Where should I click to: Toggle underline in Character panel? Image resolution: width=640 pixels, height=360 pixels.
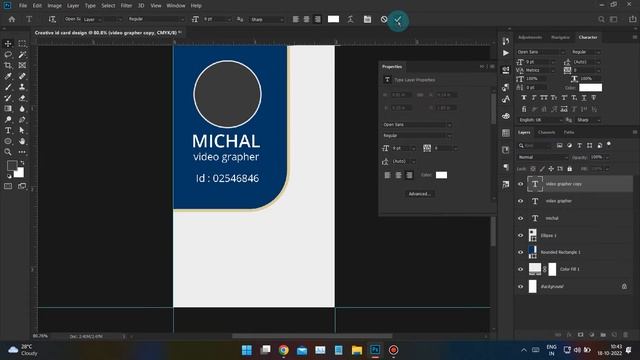[584, 98]
